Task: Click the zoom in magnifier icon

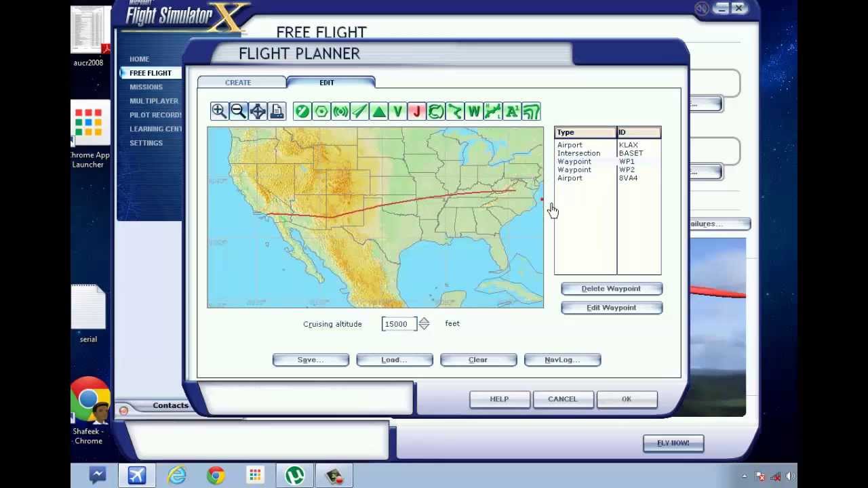Action: [x=218, y=111]
